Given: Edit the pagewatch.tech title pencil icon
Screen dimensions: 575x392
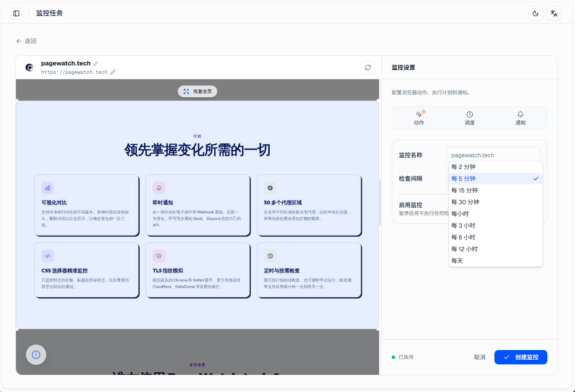Looking at the screenshot, I should coord(96,64).
